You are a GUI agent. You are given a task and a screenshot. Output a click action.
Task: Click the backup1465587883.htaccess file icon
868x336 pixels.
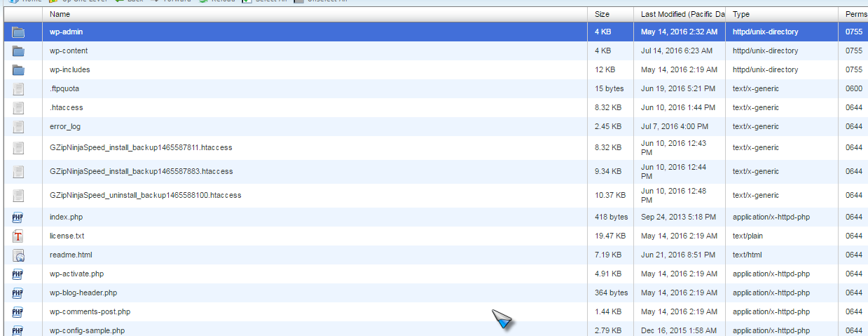coord(18,172)
